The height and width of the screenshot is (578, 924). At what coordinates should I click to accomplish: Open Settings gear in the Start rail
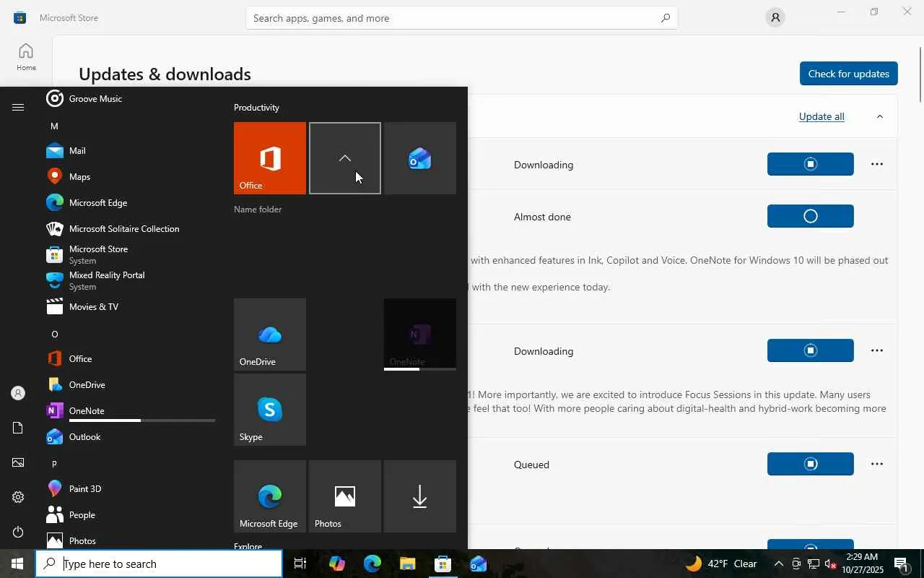(18, 497)
